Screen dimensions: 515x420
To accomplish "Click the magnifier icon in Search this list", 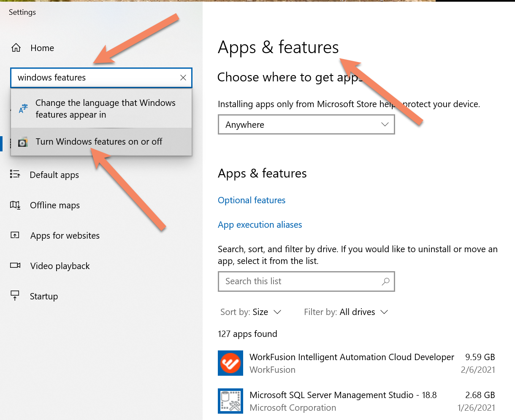I will click(x=385, y=281).
